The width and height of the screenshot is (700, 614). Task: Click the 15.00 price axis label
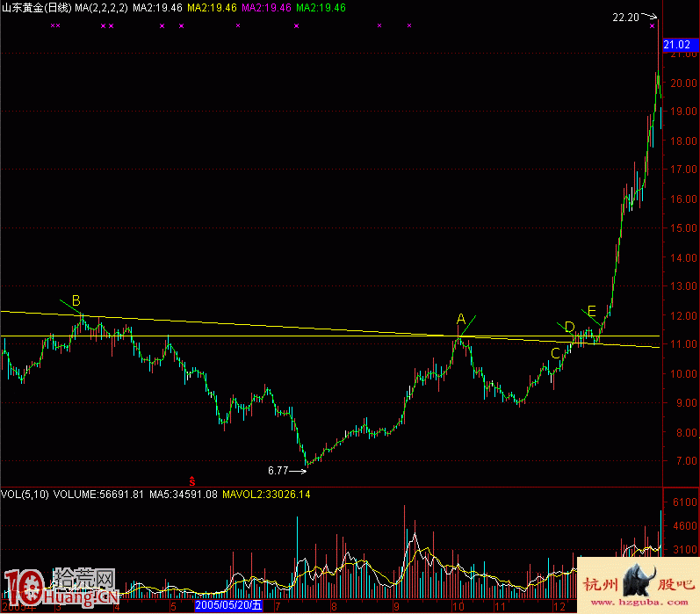[x=684, y=228]
